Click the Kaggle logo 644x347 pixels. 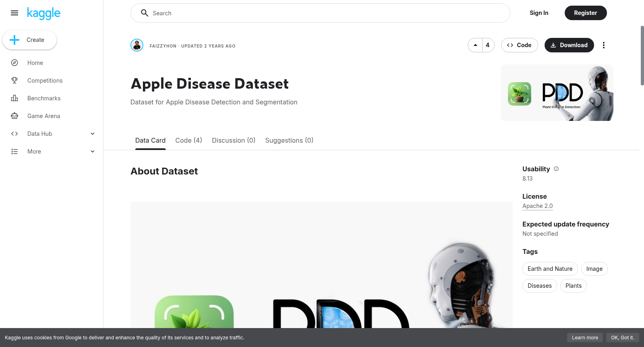43,13
